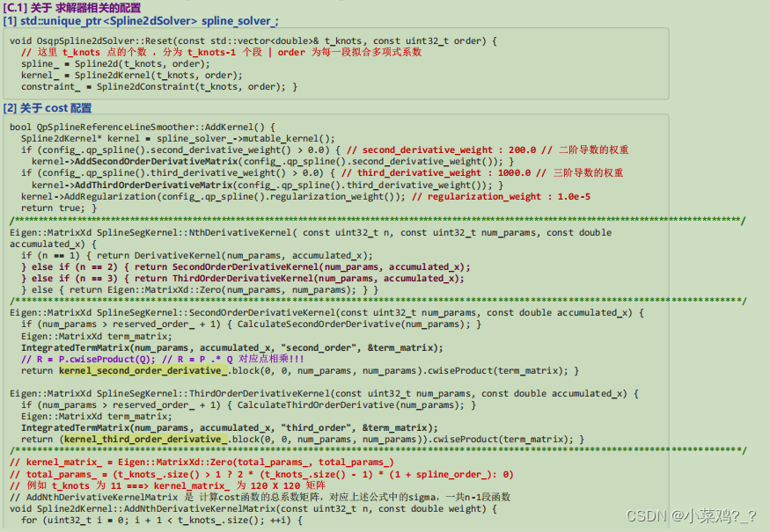The width and height of the screenshot is (770, 532).
Task: Click red comment 'second_derivative_weight : 200.0'
Action: [450, 149]
